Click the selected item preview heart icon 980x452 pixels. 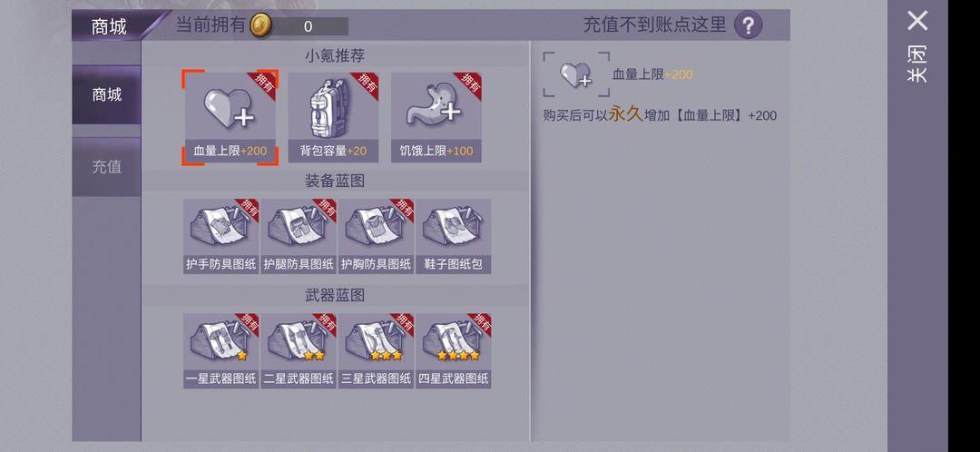pyautogui.click(x=576, y=75)
